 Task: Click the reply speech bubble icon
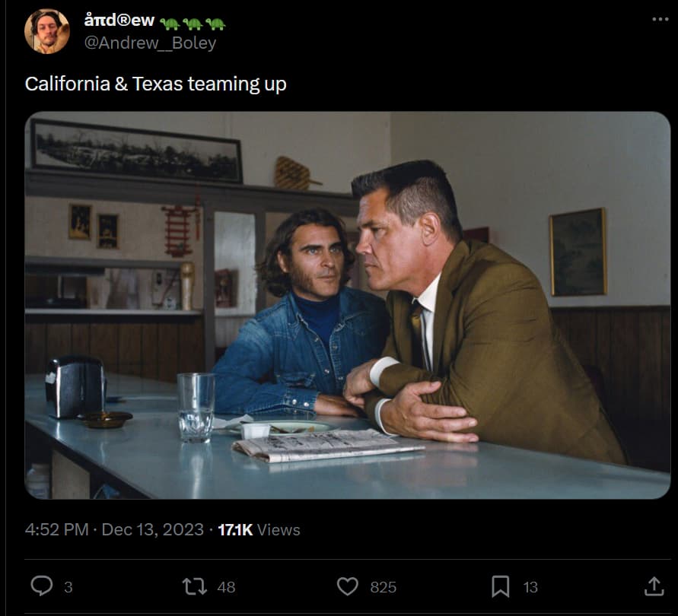(40, 586)
